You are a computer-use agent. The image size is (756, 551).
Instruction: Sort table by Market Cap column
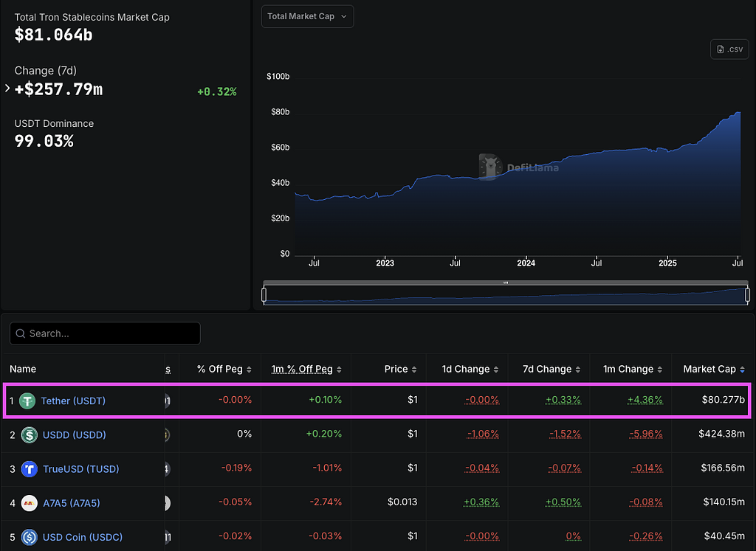pyautogui.click(x=713, y=369)
